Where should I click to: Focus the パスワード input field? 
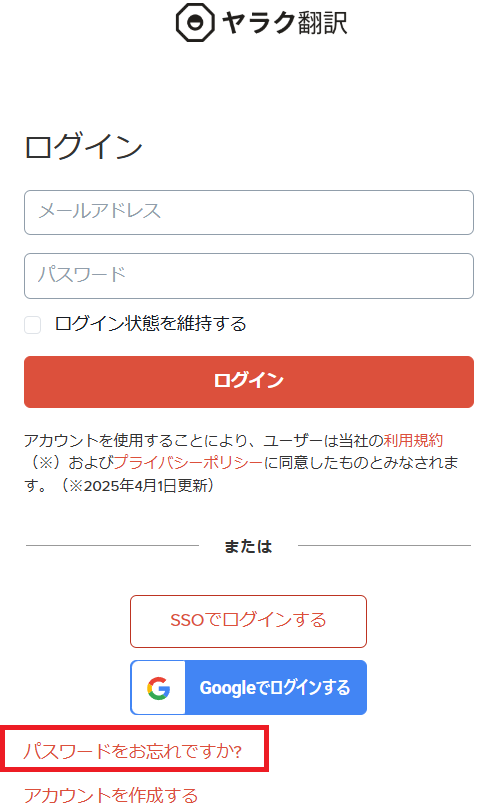[249, 276]
